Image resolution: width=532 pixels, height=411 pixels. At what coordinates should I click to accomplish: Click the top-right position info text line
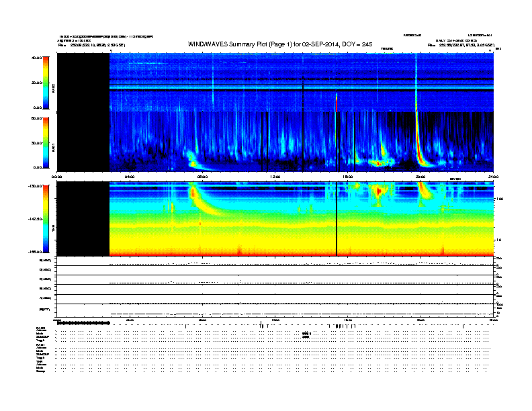[461, 45]
